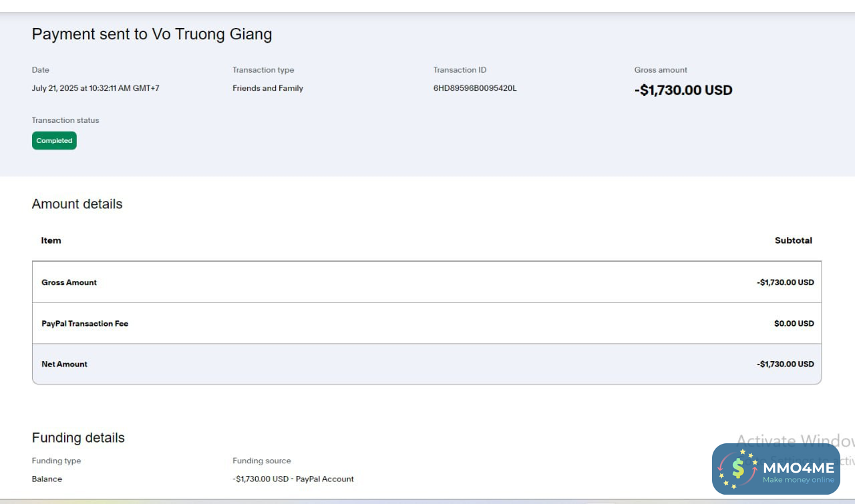Click the green Completed status badge

54,141
